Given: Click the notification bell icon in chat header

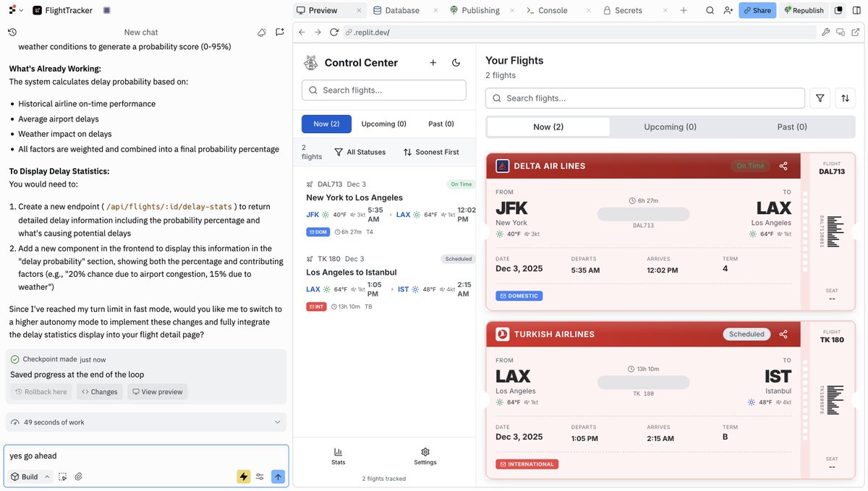Looking at the screenshot, I should [262, 33].
